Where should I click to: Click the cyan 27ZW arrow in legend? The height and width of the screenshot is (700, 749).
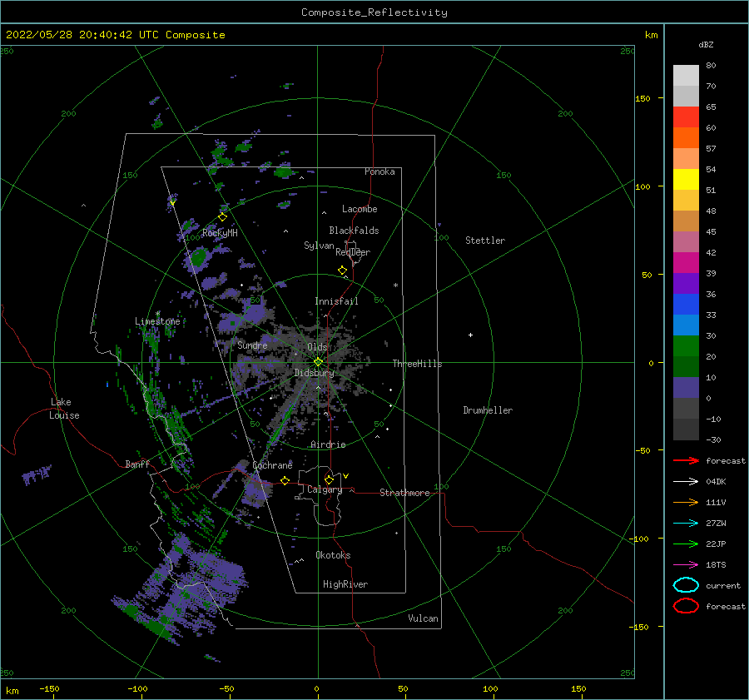tap(686, 524)
